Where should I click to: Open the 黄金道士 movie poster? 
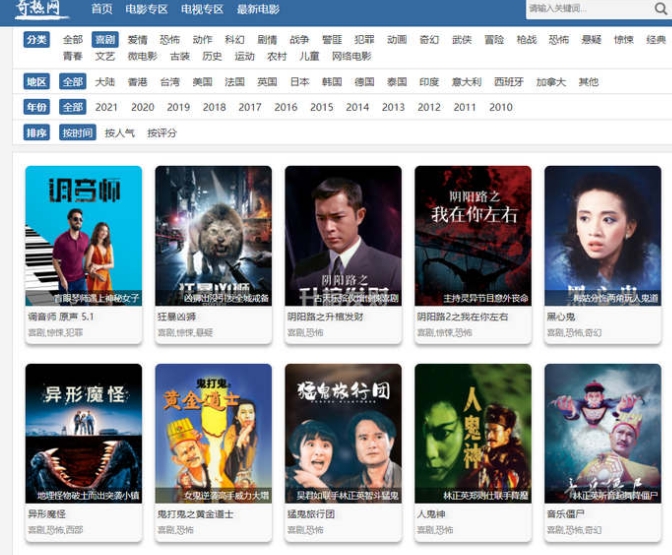pyautogui.click(x=213, y=433)
